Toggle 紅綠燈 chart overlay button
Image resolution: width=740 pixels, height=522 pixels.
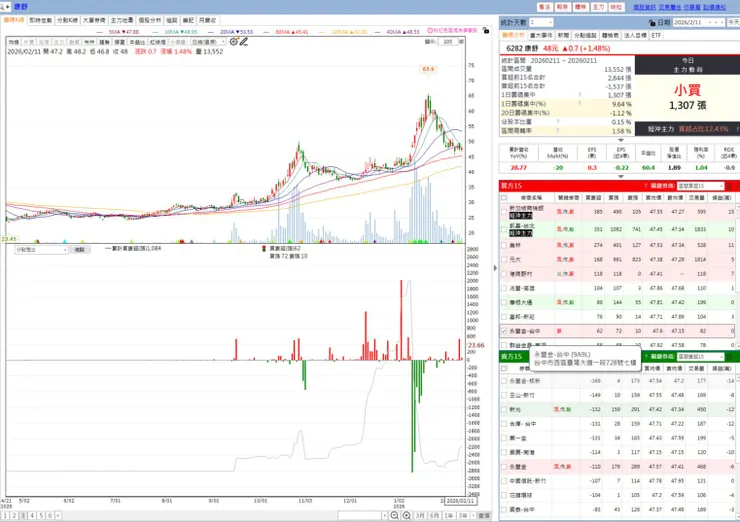(x=157, y=42)
